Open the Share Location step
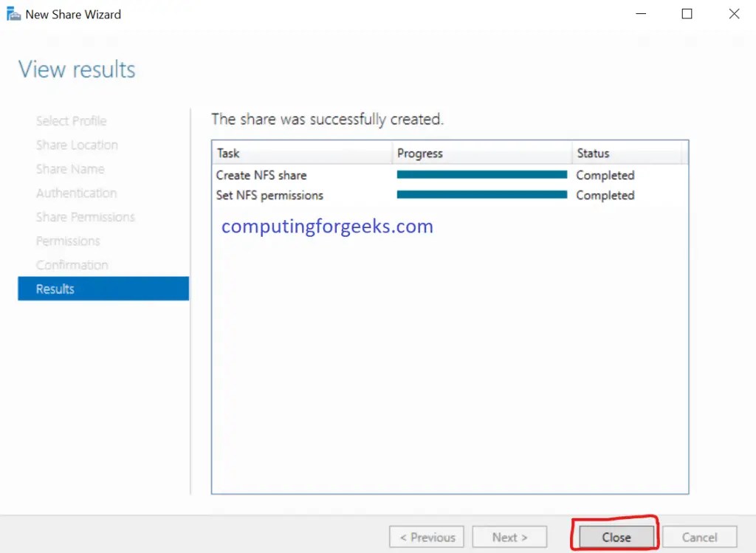 (x=76, y=145)
